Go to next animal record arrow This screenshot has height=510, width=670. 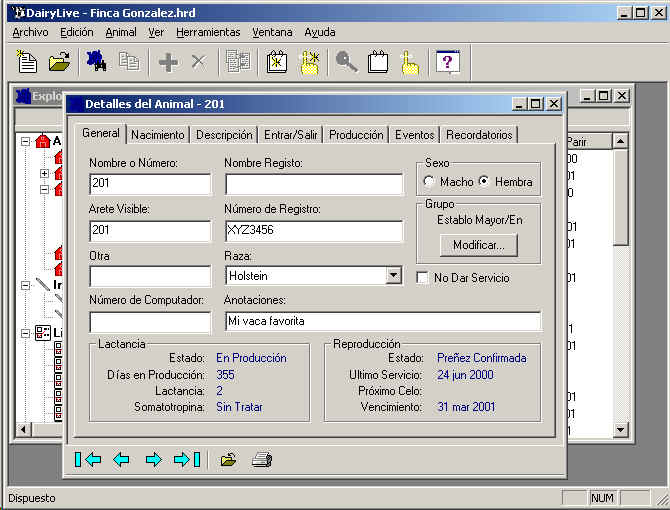pyautogui.click(x=153, y=460)
